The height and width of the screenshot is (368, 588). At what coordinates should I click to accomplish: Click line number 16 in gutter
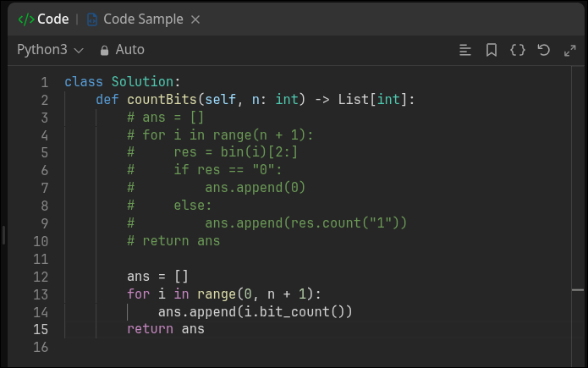[41, 347]
